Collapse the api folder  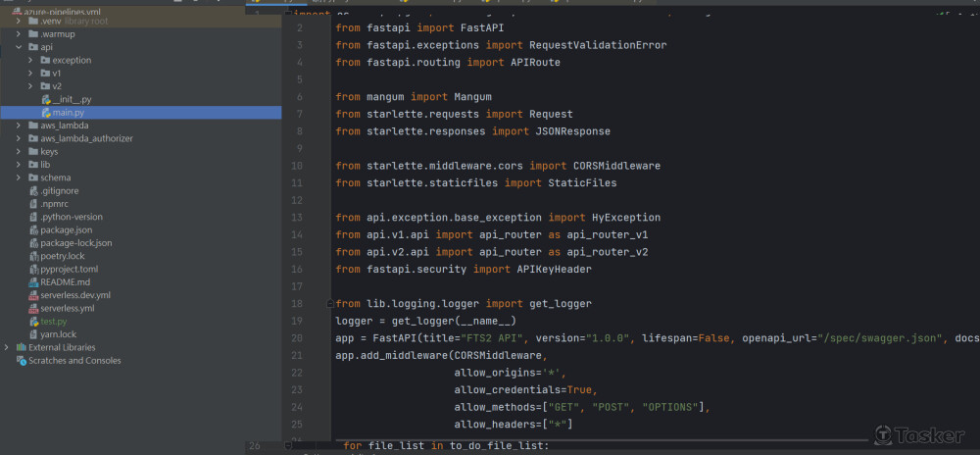pyautogui.click(x=19, y=47)
